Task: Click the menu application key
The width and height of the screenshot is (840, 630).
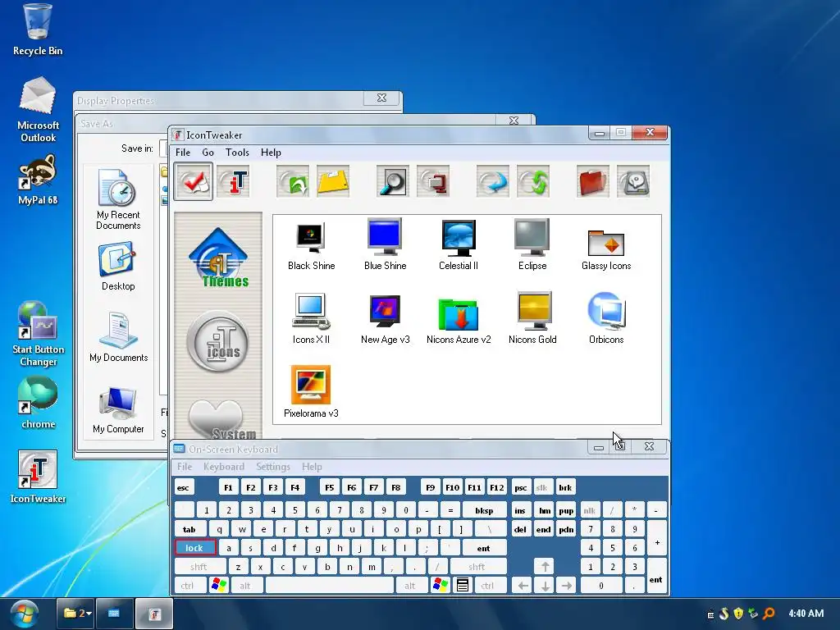Action: coord(463,586)
